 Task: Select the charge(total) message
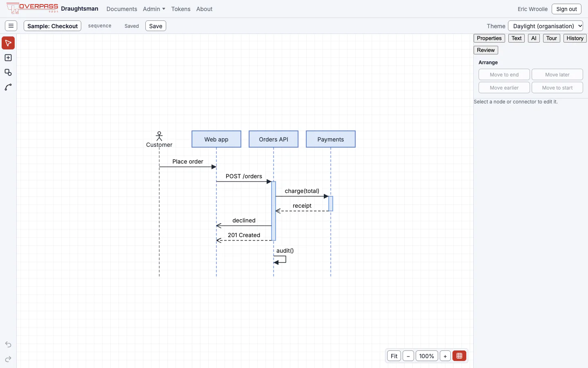click(302, 191)
